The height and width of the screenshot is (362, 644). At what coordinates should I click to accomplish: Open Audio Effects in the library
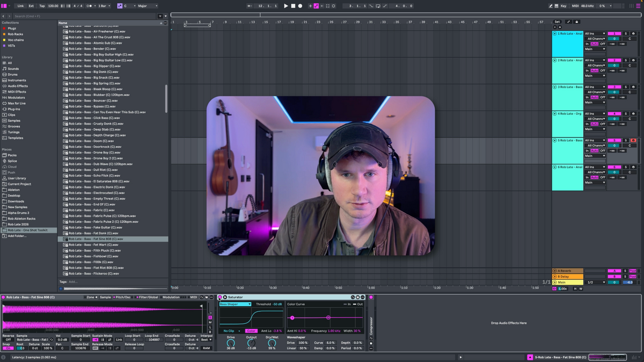tap(18, 86)
